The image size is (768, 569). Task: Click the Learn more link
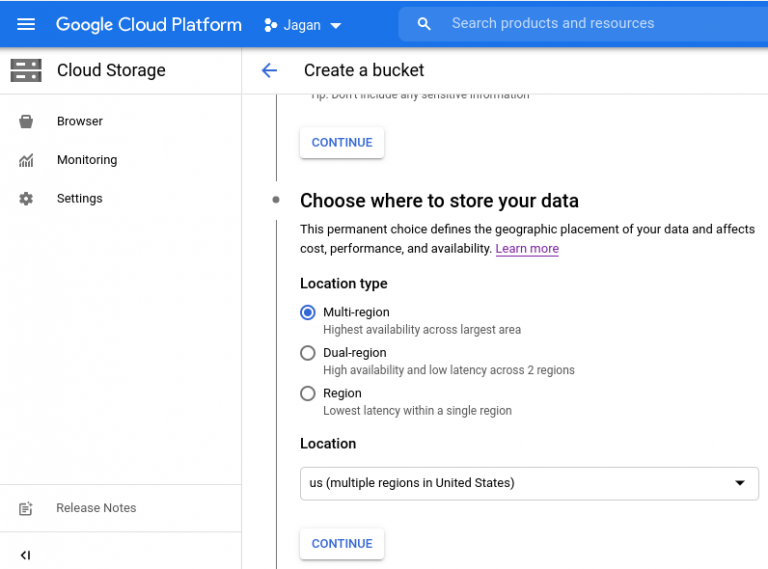click(527, 249)
